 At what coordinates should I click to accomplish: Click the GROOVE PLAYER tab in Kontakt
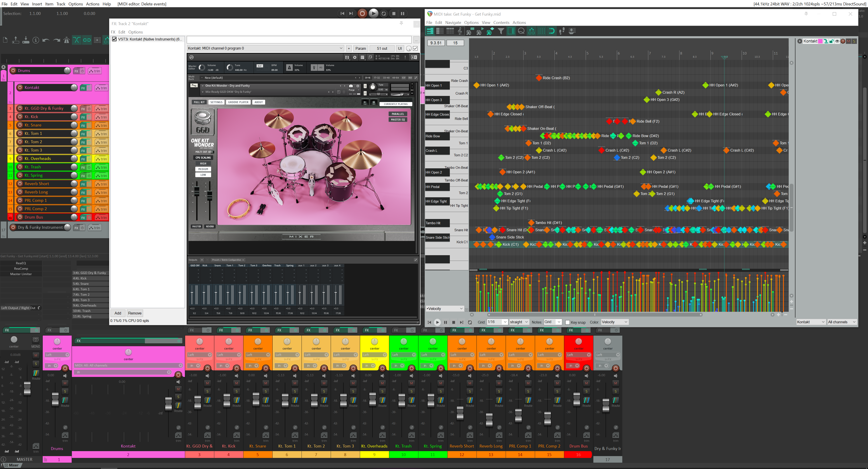click(238, 102)
